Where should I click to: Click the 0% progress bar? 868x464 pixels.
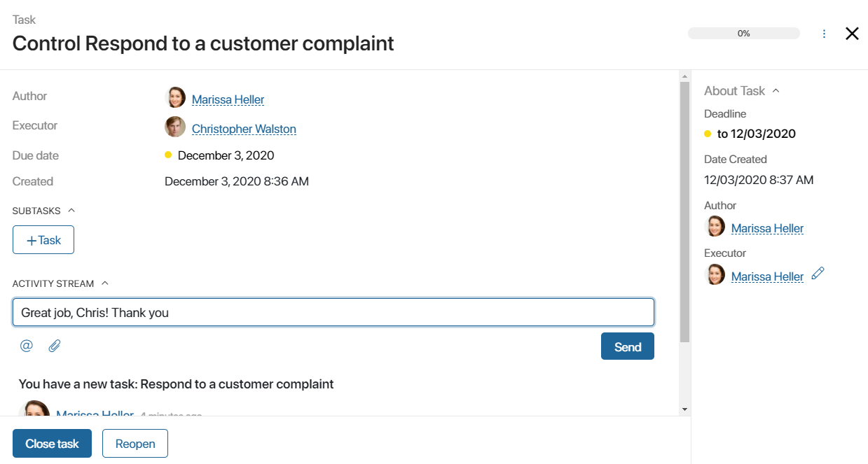(x=744, y=33)
